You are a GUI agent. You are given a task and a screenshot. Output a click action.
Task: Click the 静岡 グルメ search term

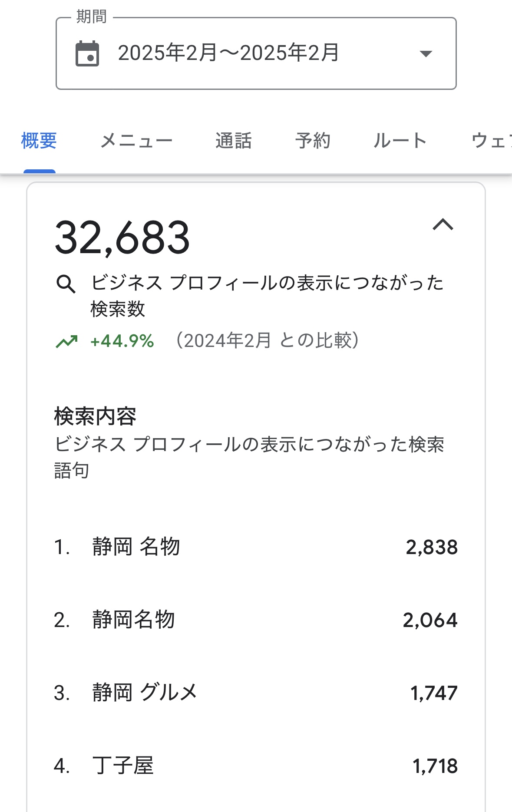point(145,693)
